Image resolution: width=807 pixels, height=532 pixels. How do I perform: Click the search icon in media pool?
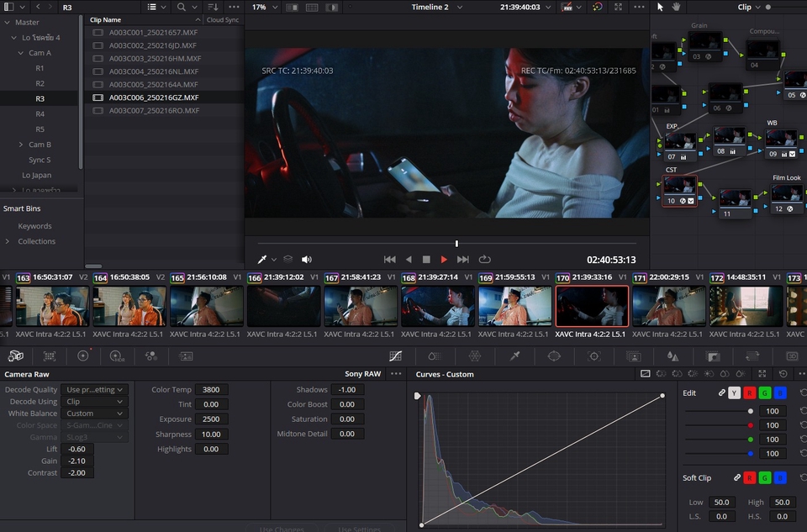(182, 7)
